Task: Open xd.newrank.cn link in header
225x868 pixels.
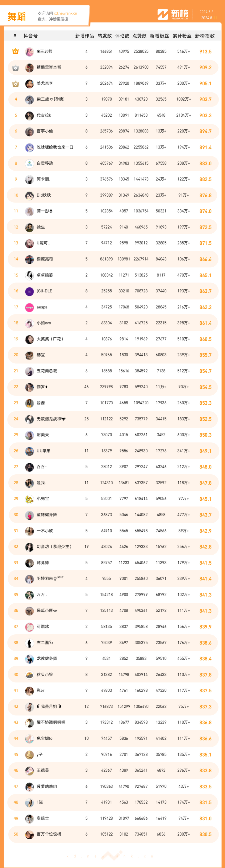Action: pyautogui.click(x=65, y=14)
